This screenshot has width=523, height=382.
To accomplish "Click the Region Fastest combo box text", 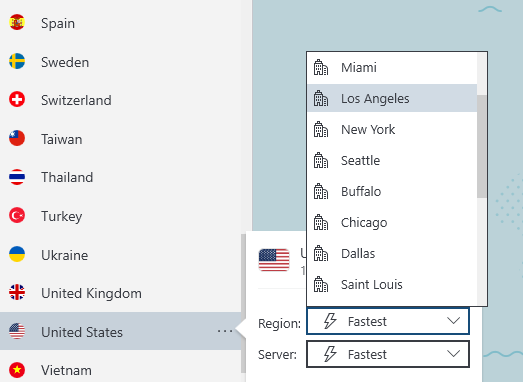I will point(367,322).
